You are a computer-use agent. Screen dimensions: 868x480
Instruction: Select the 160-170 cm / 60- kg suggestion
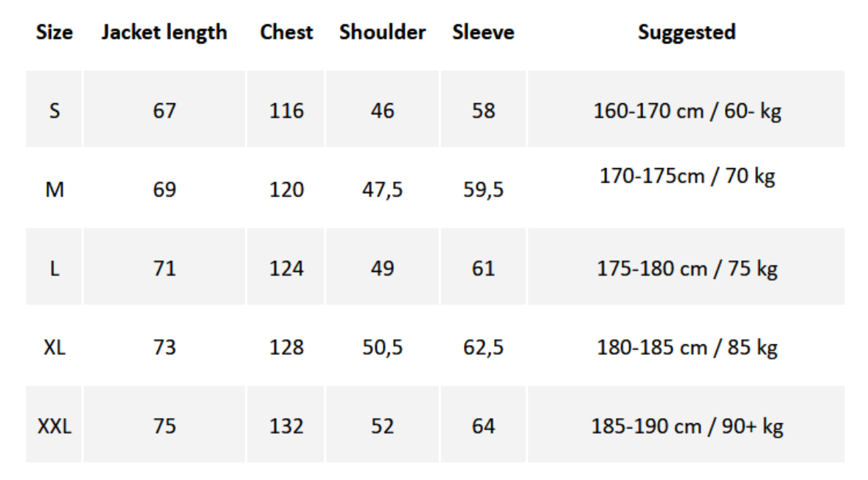tap(687, 111)
